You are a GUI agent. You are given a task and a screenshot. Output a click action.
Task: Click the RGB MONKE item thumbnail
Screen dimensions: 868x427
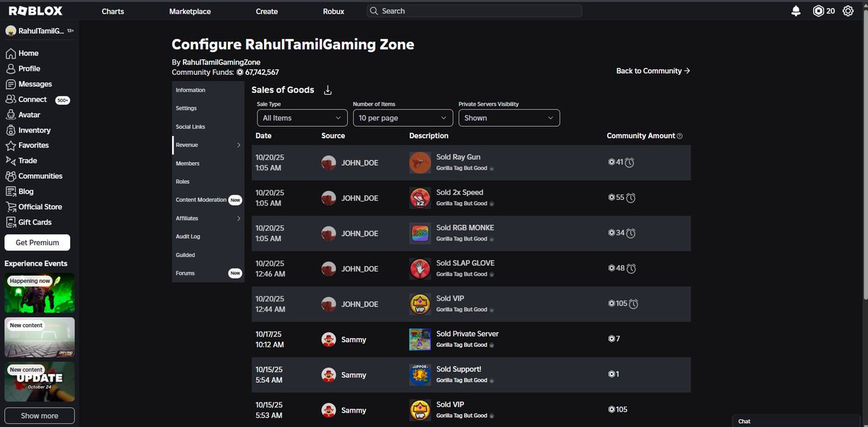420,233
